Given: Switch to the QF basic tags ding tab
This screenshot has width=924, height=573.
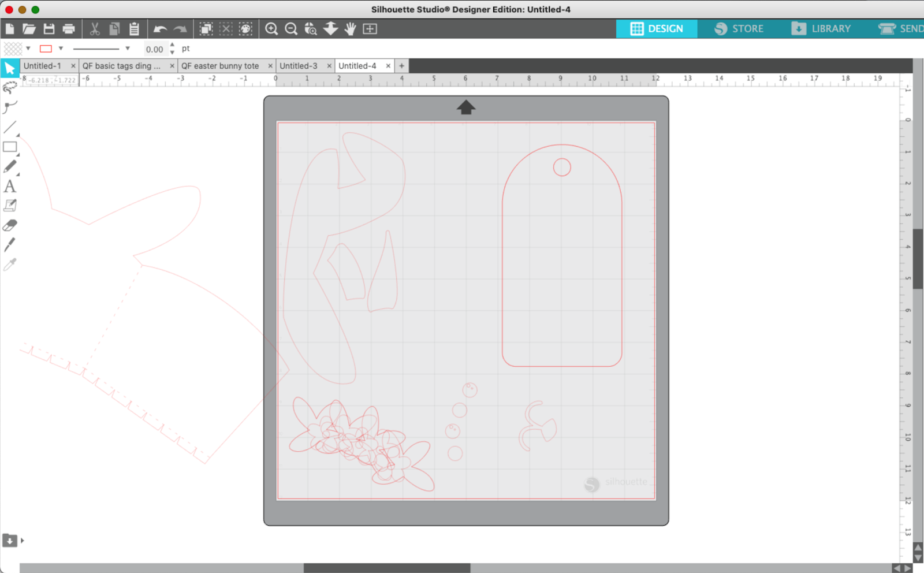Looking at the screenshot, I should (121, 66).
